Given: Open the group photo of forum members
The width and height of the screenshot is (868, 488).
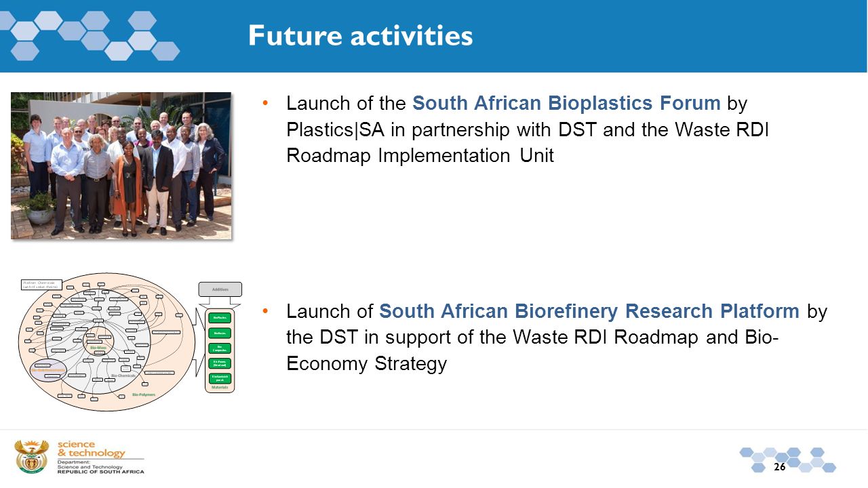Looking at the screenshot, I should pyautogui.click(x=121, y=165).
